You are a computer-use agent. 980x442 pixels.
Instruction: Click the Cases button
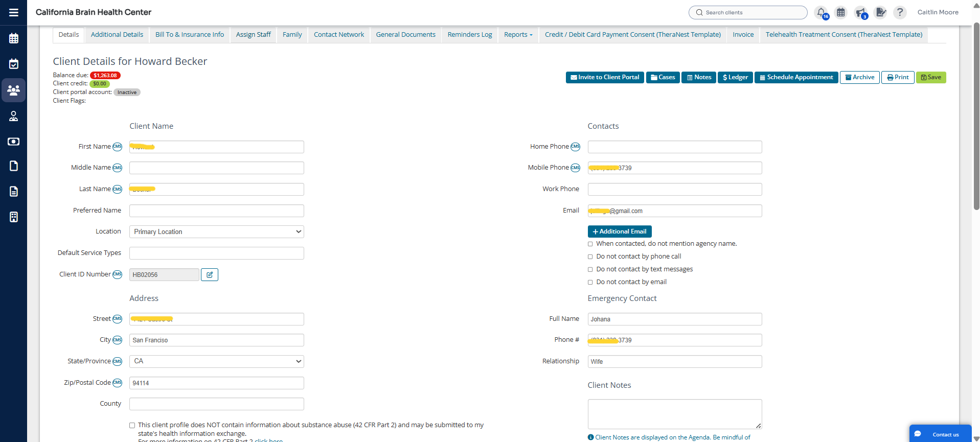click(663, 78)
